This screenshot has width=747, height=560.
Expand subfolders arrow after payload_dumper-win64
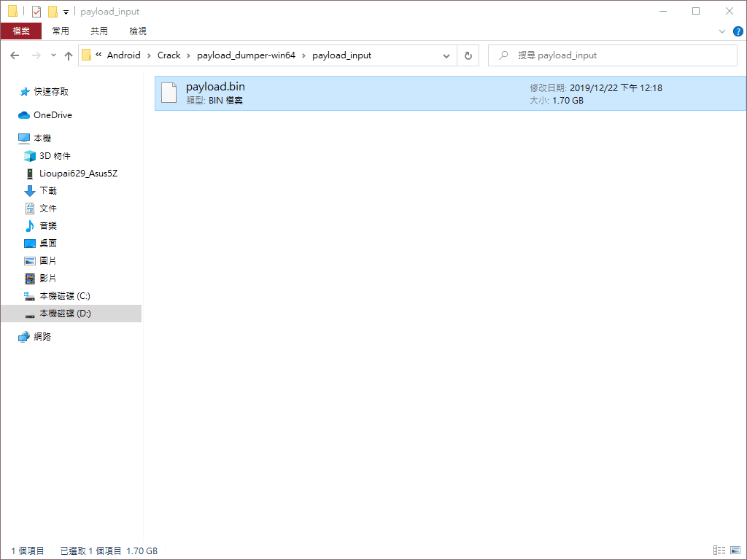pos(303,55)
